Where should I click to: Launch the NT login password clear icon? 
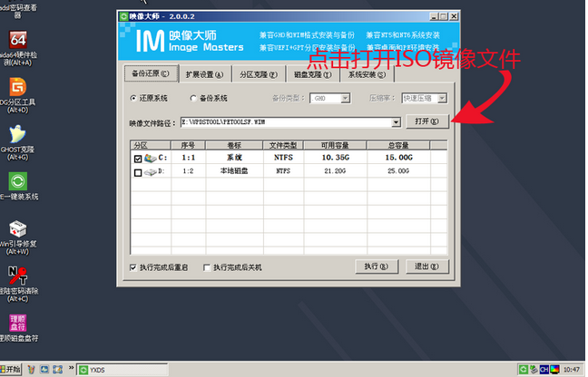pyautogui.click(x=17, y=275)
